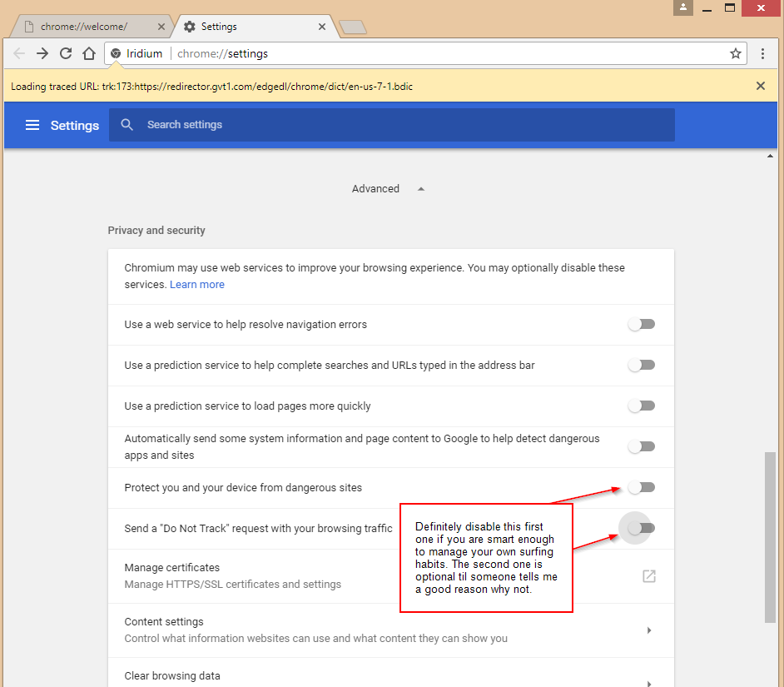Toggle the Do Not Track request
This screenshot has height=687, width=784.
point(642,528)
